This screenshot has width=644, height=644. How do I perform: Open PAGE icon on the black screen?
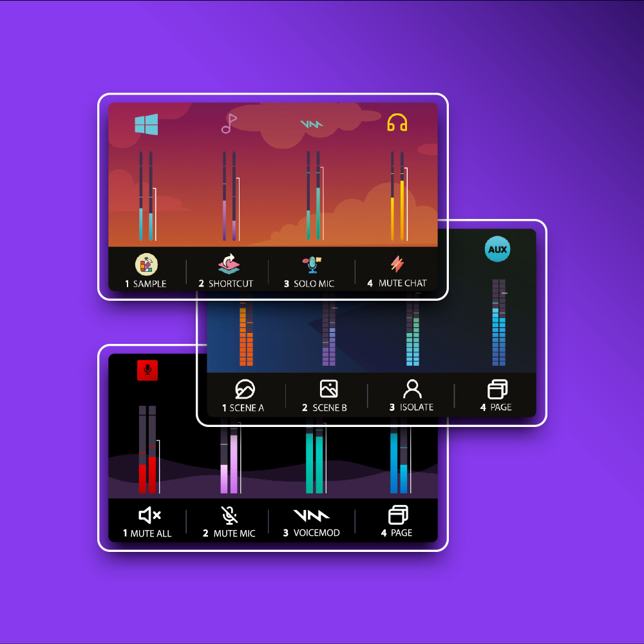398,515
